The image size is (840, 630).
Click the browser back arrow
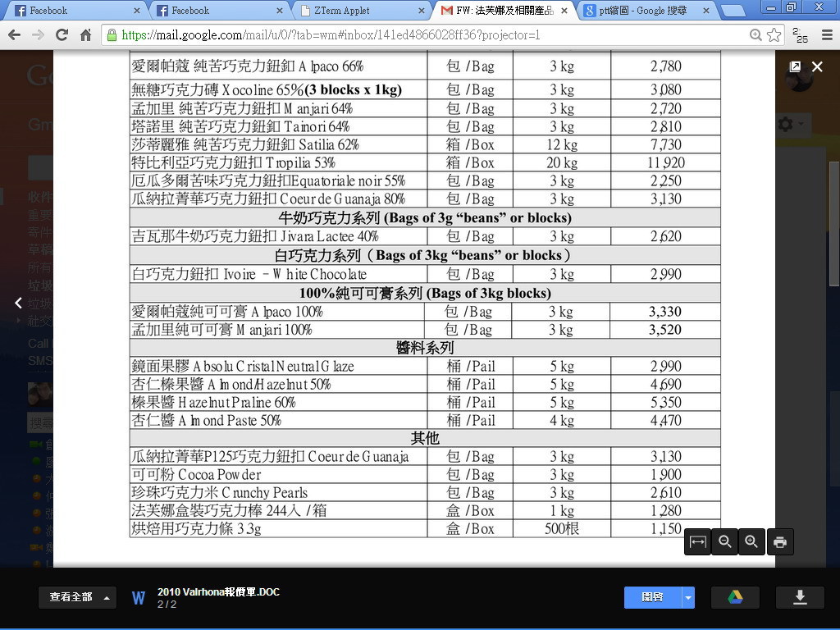[15, 35]
